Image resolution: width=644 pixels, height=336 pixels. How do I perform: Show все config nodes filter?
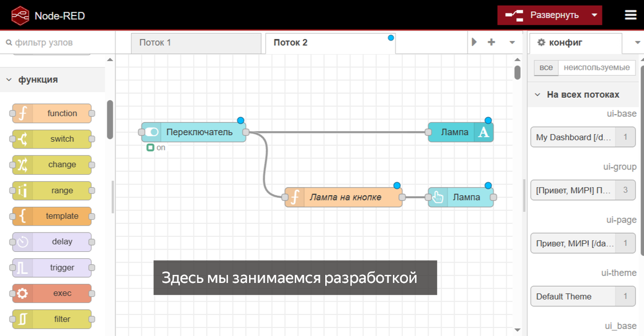pos(546,68)
